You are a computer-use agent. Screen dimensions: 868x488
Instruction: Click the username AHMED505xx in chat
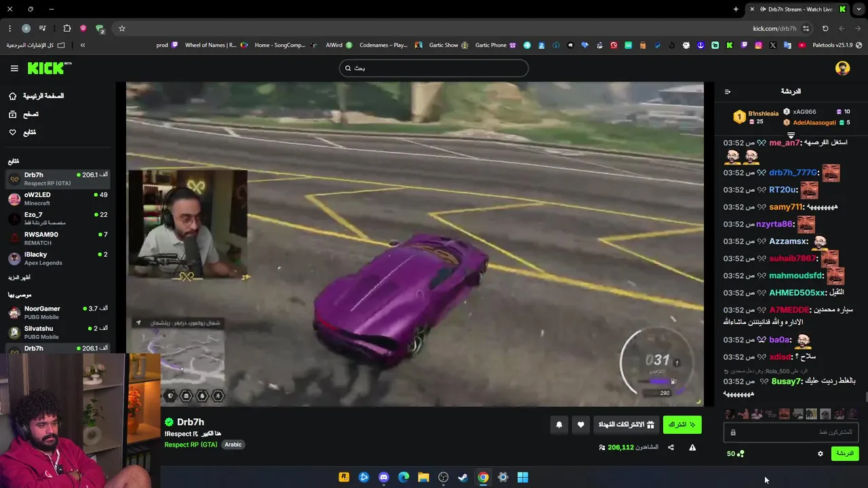tap(797, 293)
